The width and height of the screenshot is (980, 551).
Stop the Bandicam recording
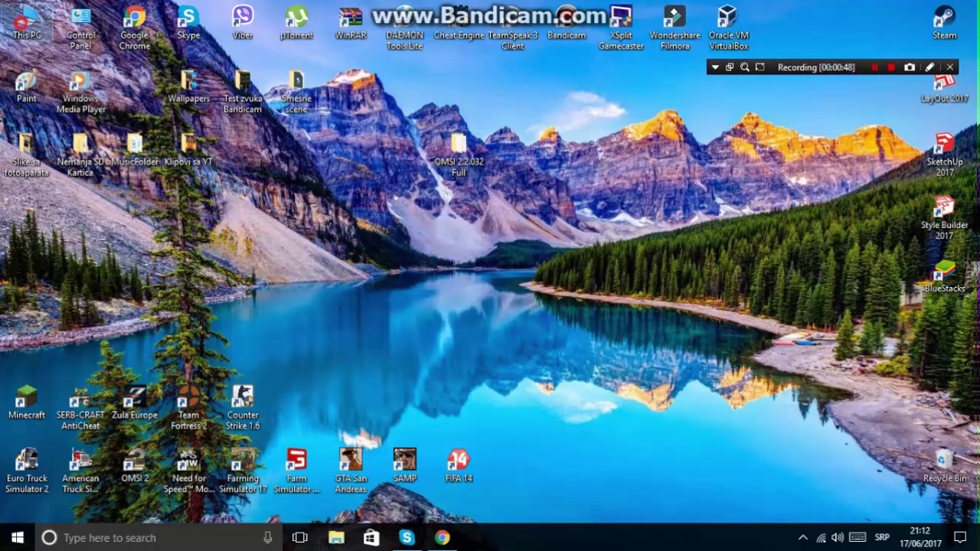[x=891, y=67]
